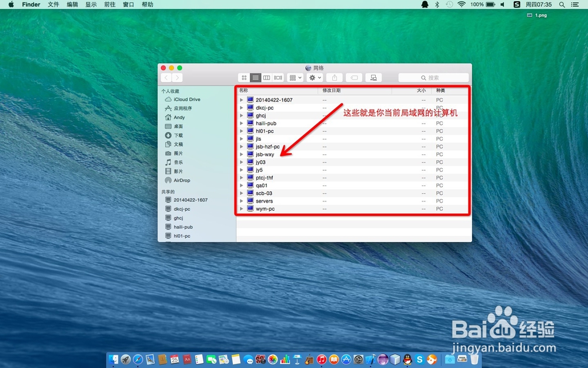Switch Finder to column view
The image size is (588, 368).
266,78
